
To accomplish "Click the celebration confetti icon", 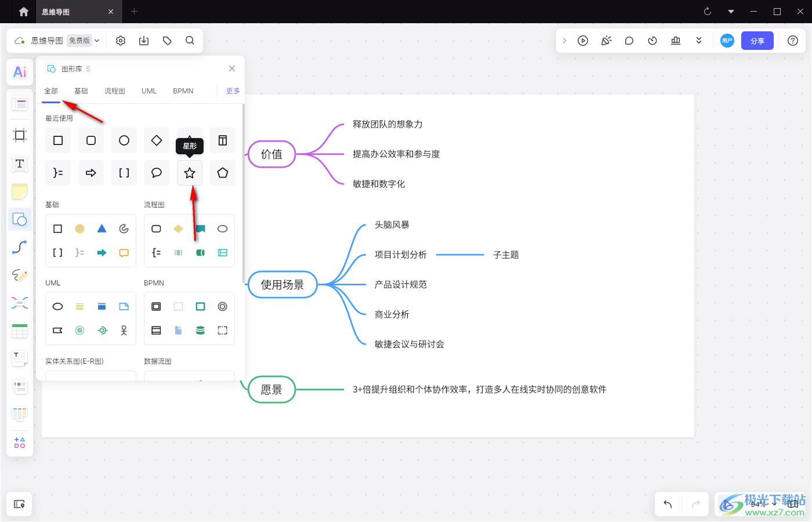I will pyautogui.click(x=606, y=41).
